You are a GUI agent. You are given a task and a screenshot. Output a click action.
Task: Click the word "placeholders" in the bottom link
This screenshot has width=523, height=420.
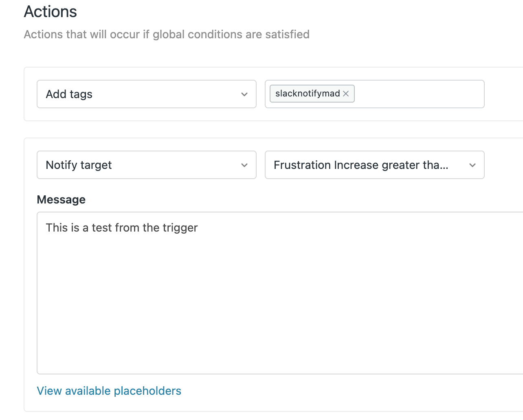(147, 391)
